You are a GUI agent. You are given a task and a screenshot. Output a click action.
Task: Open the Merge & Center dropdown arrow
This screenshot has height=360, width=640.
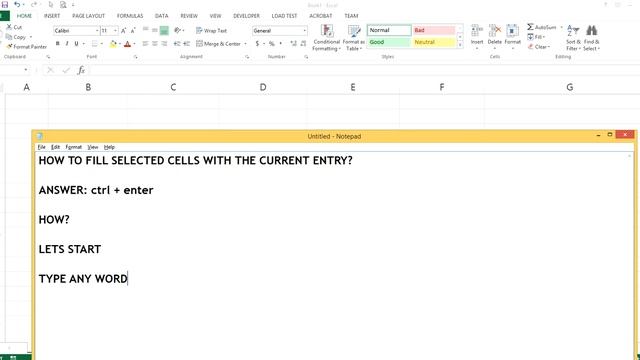(245, 43)
